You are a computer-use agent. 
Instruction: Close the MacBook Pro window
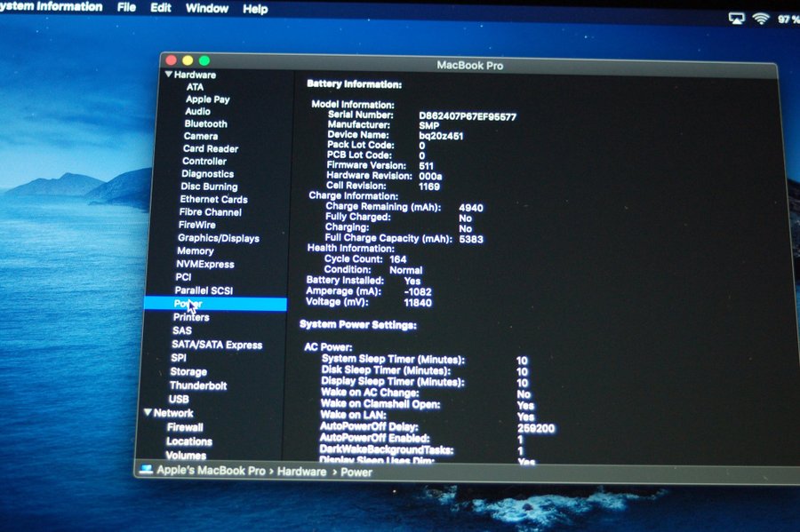click(x=171, y=60)
